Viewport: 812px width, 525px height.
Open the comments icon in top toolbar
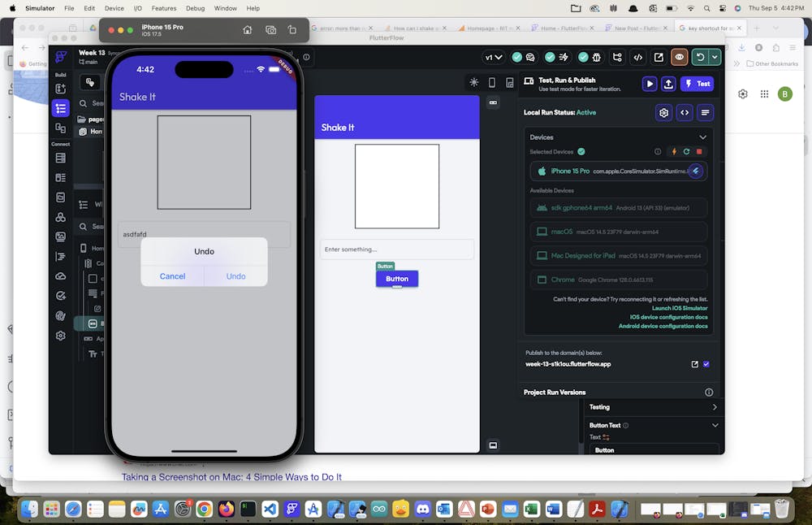(x=530, y=57)
